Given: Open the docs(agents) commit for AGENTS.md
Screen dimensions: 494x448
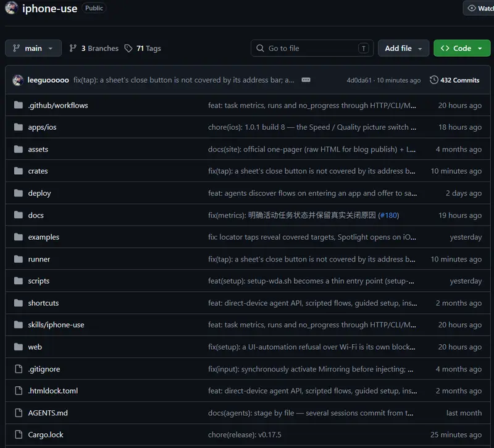Looking at the screenshot, I should tap(311, 413).
